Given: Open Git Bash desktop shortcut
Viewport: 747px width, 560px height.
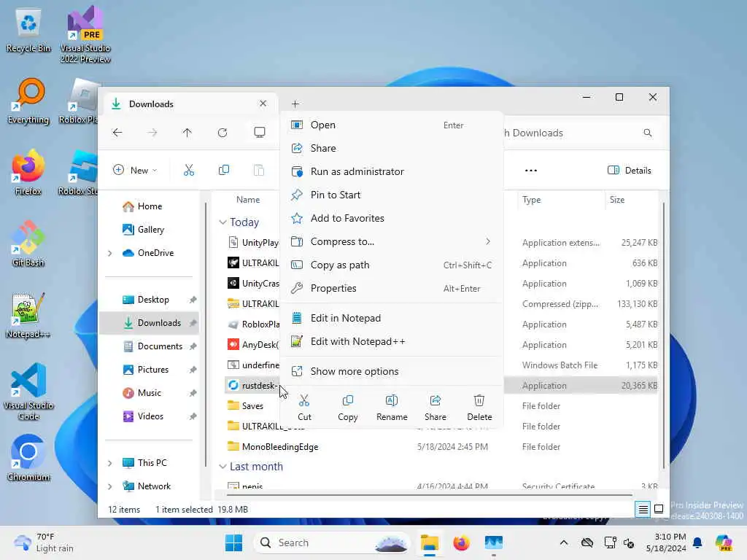Looking at the screenshot, I should (x=28, y=244).
